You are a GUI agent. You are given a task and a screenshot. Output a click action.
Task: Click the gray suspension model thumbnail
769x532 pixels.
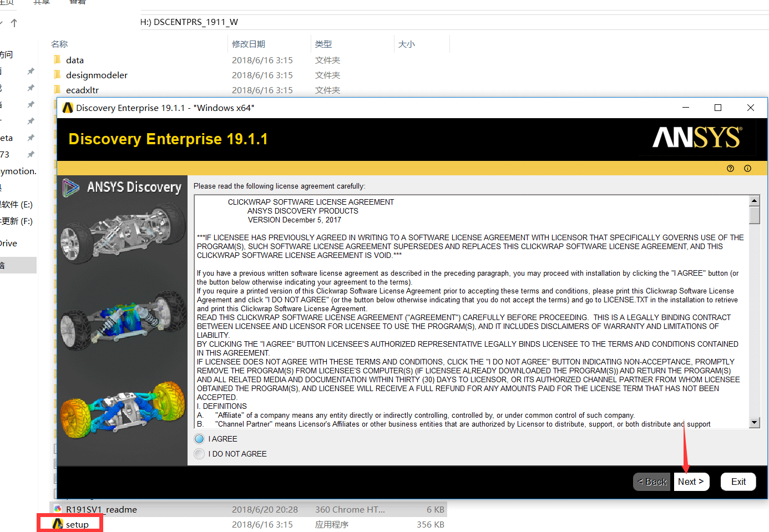coord(123,233)
